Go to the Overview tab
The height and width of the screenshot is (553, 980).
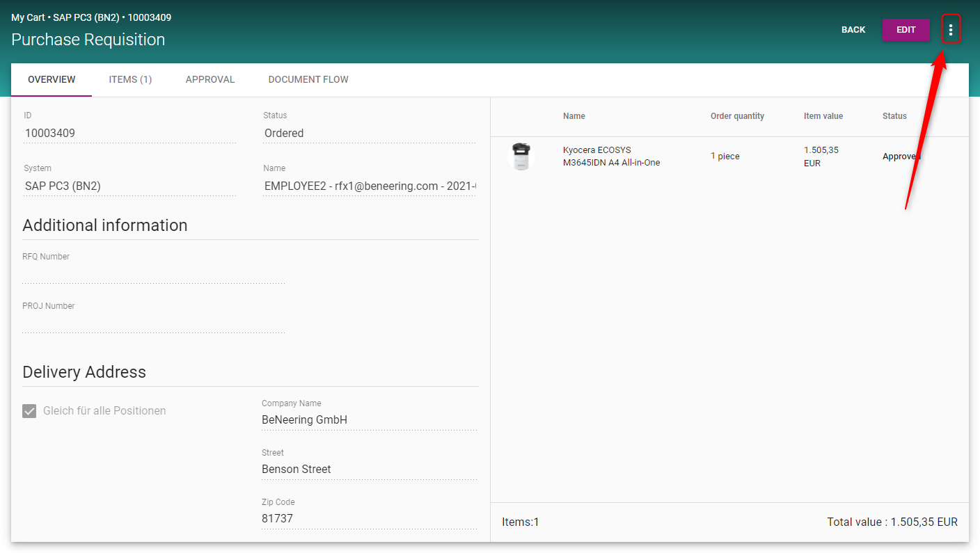coord(52,79)
